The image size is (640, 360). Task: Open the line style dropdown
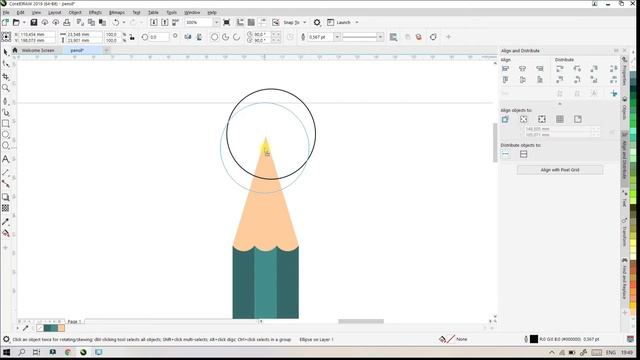[380, 37]
